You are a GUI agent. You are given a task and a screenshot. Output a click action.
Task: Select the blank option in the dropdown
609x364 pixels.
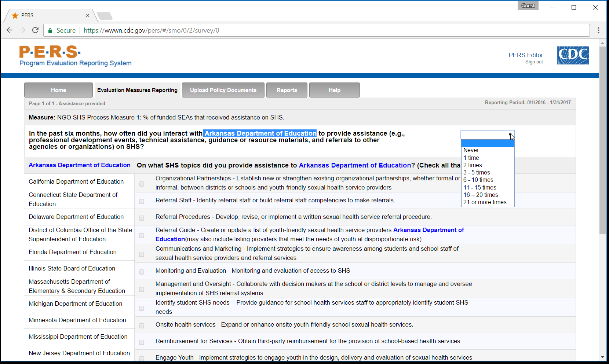click(488, 143)
